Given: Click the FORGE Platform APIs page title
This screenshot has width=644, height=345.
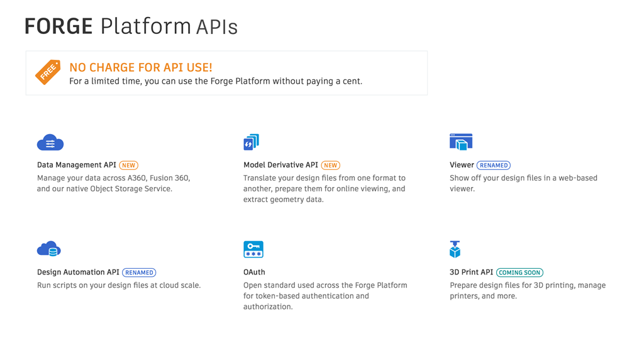Looking at the screenshot, I should (x=131, y=26).
